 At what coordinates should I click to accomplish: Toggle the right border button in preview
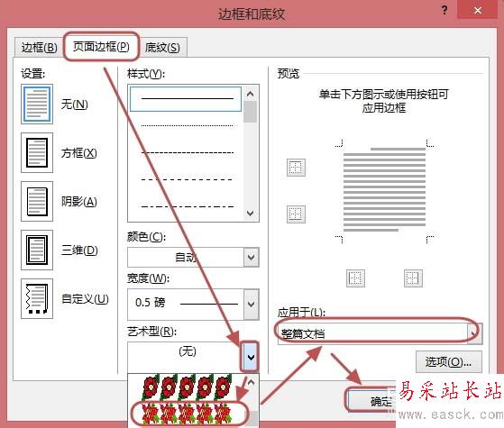tap(413, 278)
